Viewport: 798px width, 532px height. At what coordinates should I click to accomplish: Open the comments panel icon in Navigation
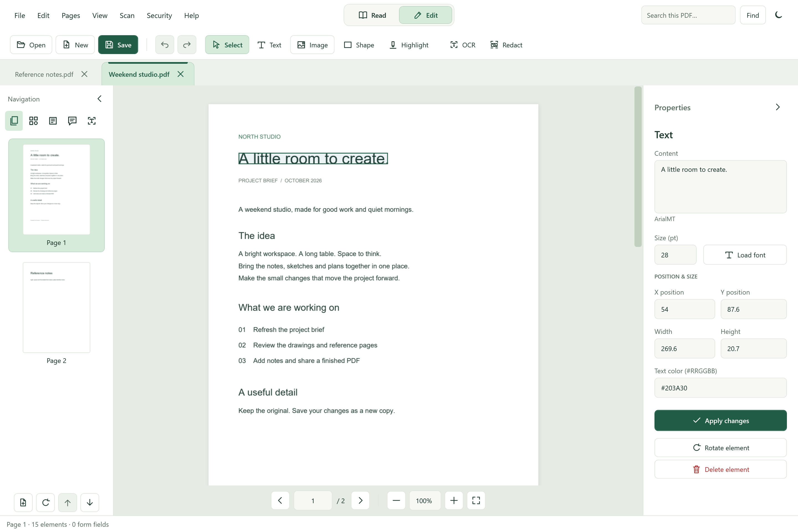tap(72, 121)
